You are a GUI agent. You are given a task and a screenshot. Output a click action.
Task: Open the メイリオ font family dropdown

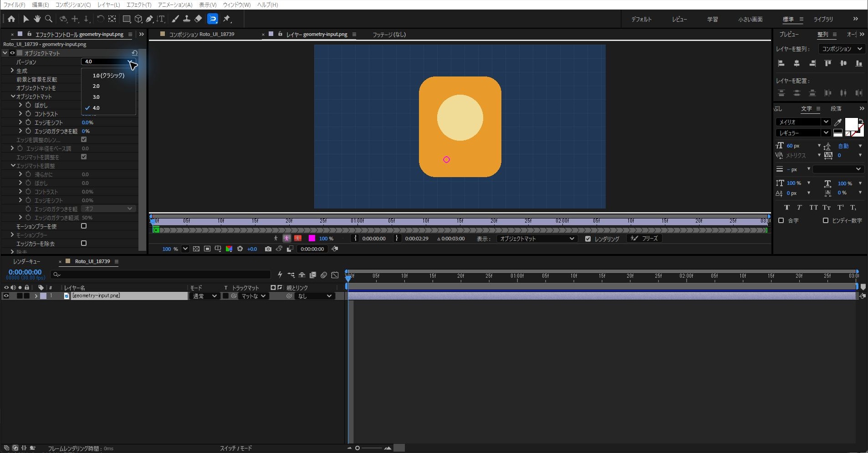coord(803,122)
